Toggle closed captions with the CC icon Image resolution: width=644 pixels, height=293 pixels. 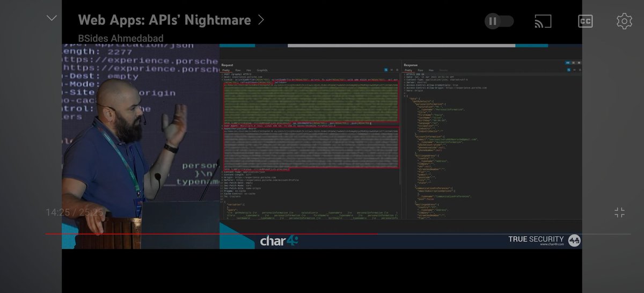[x=585, y=21]
